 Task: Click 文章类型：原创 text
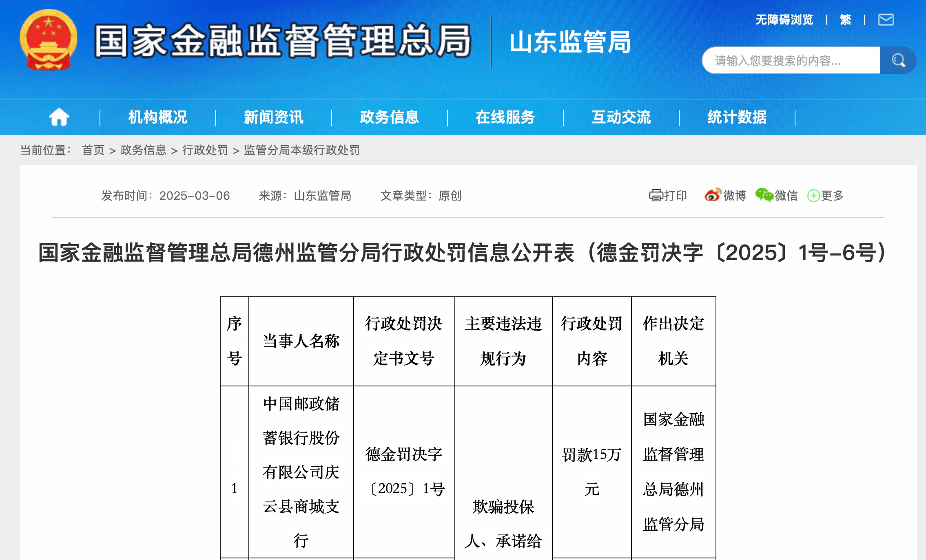421,196
